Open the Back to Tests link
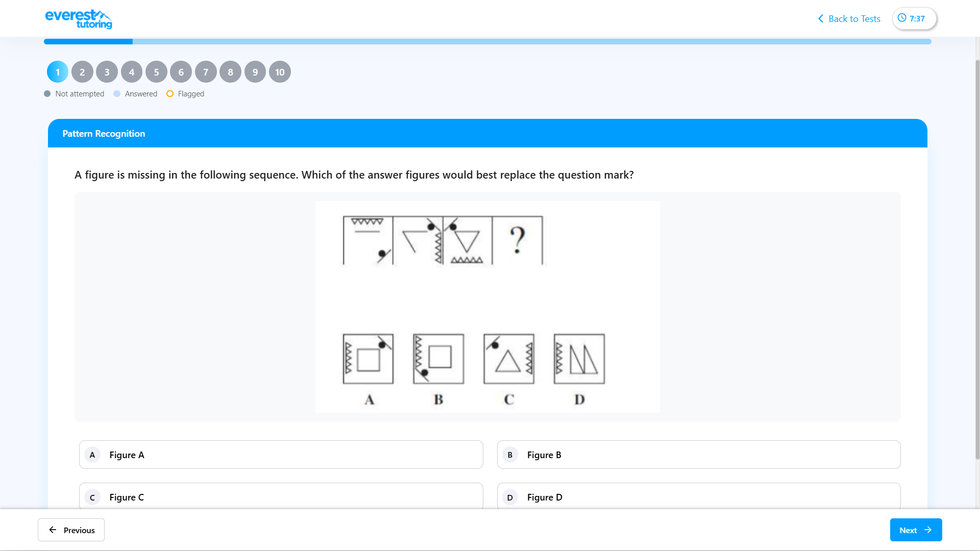 tap(854, 19)
